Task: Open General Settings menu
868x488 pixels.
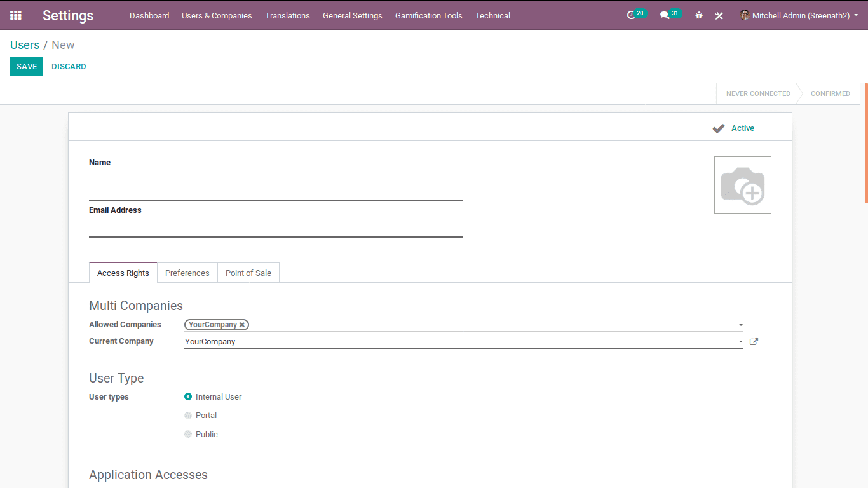Action: tap(353, 15)
